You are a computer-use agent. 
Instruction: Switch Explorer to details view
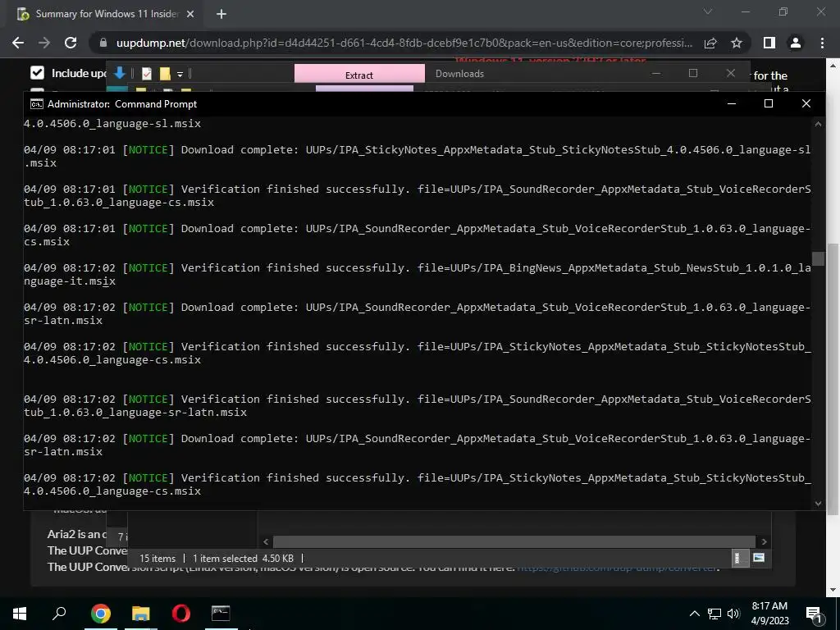point(739,558)
